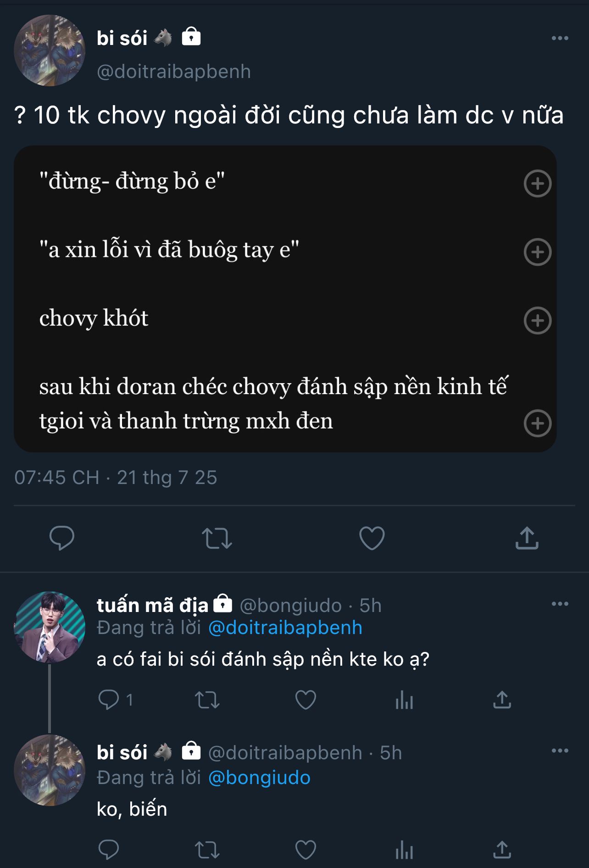This screenshot has width=589, height=868.
Task: Repost the "ko, biến" reply
Action: point(207,850)
